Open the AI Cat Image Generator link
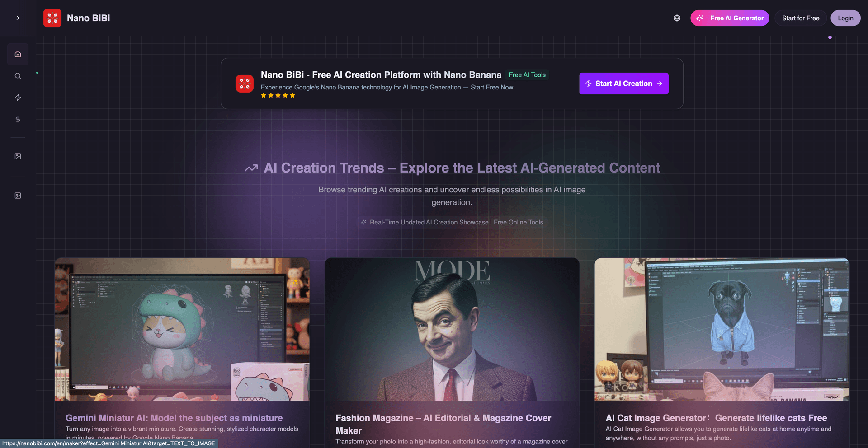Image resolution: width=868 pixels, height=448 pixels. (716, 418)
